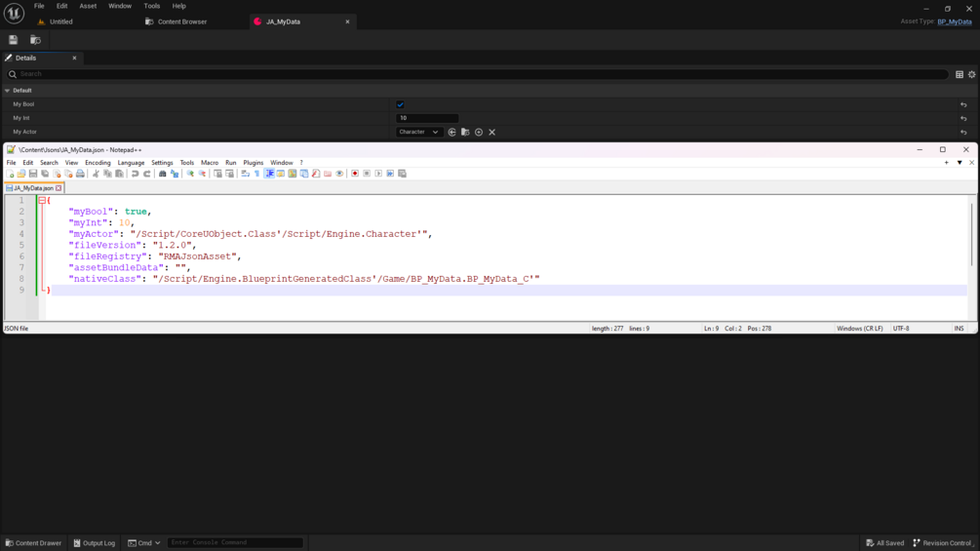Image resolution: width=980 pixels, height=551 pixels.
Task: Toggle the indent guide toolbar button
Action: (269, 174)
